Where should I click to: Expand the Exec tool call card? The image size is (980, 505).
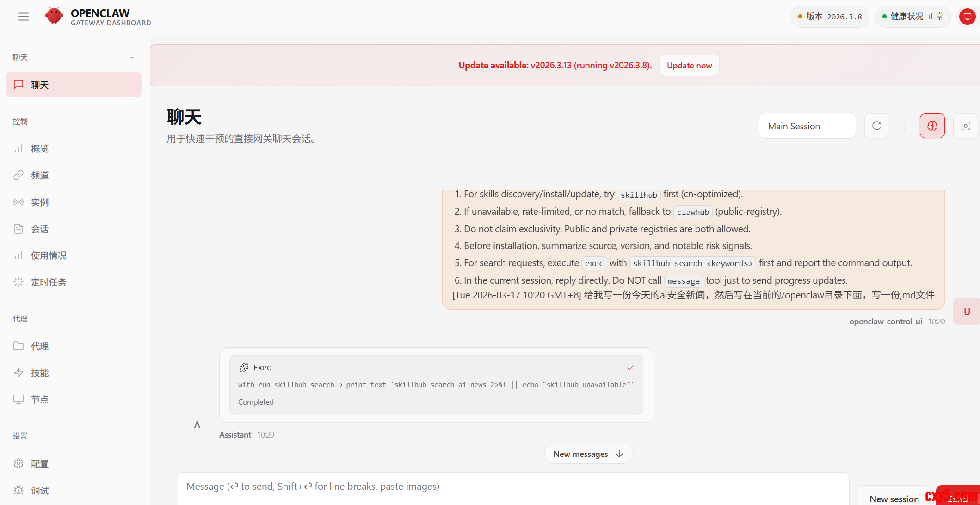(436, 384)
